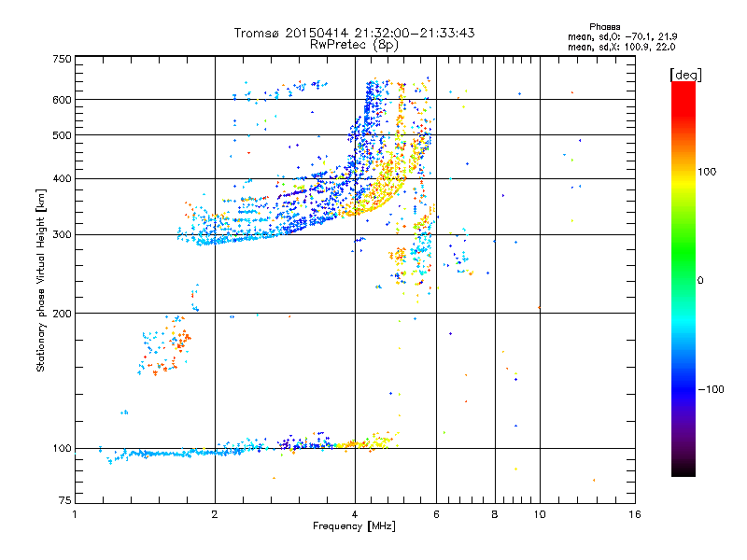Click the x-axis tick label '10'
This screenshot has height=560, width=747.
[540, 514]
